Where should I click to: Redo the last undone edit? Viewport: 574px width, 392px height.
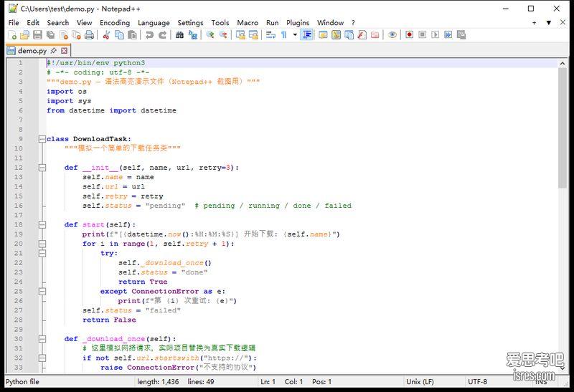click(163, 34)
